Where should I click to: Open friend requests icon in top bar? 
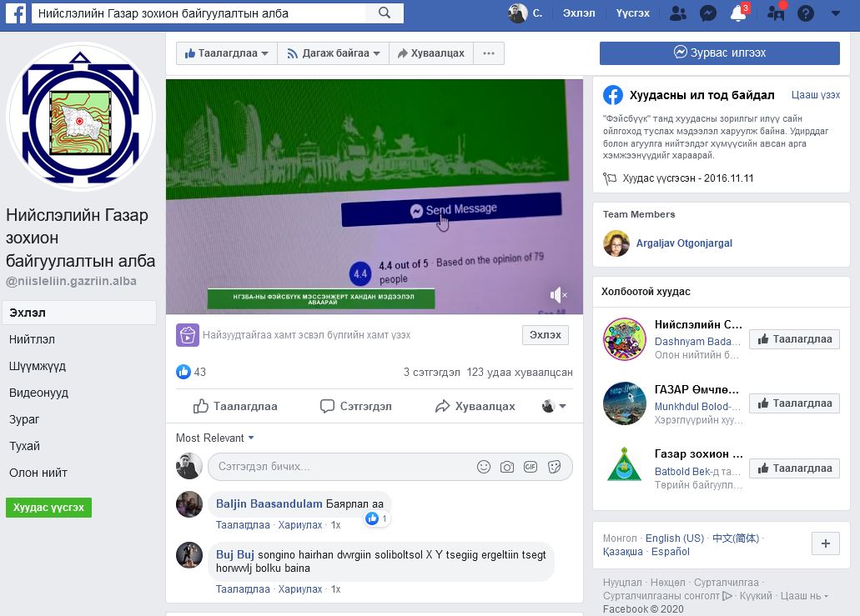tap(678, 13)
